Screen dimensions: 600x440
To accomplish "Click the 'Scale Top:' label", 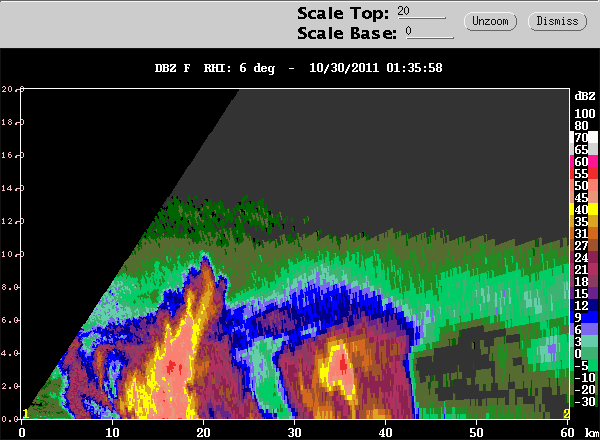I will [x=343, y=13].
